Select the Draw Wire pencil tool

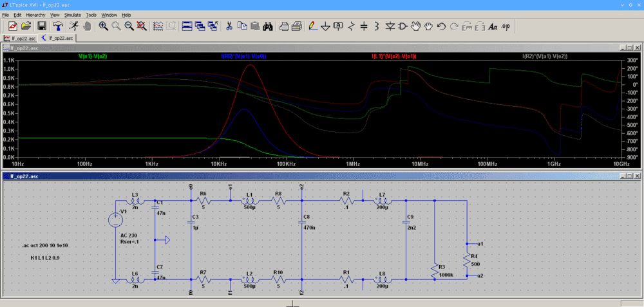click(x=312, y=26)
